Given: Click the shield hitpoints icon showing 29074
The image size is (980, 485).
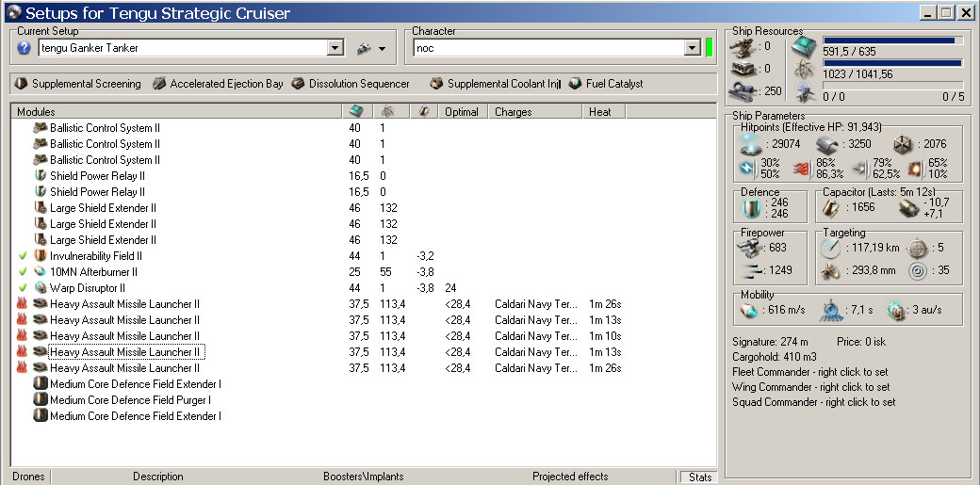Looking at the screenshot, I should point(751,144).
